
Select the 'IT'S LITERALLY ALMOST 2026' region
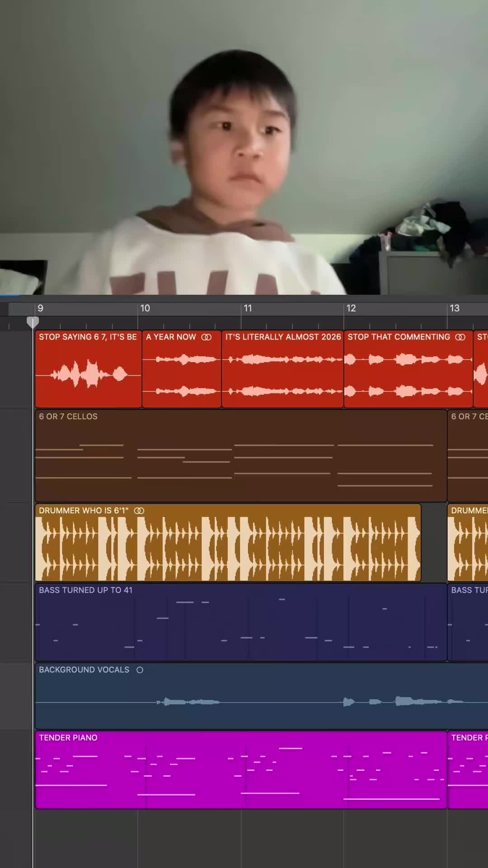point(282,369)
